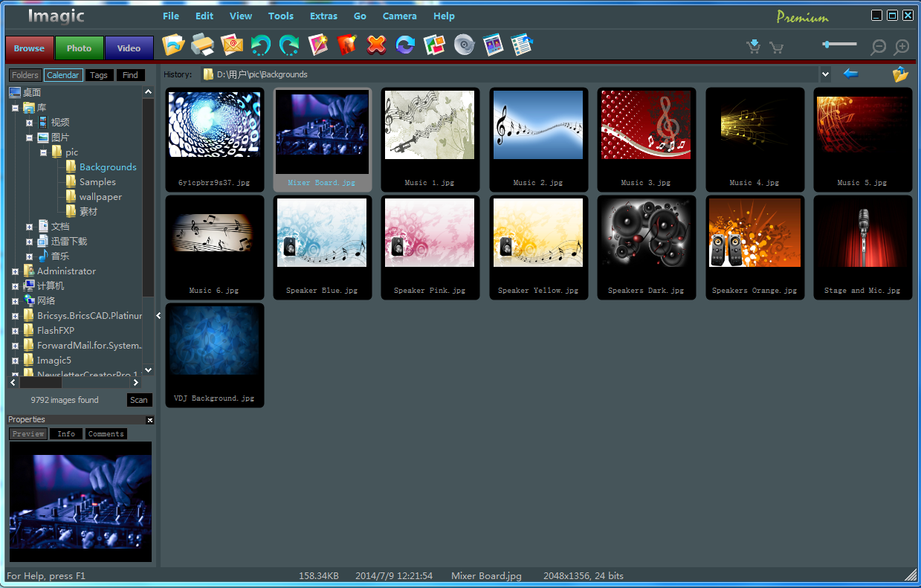Expand the 计算机 tree node
This screenshot has height=588, width=921.
[15, 286]
